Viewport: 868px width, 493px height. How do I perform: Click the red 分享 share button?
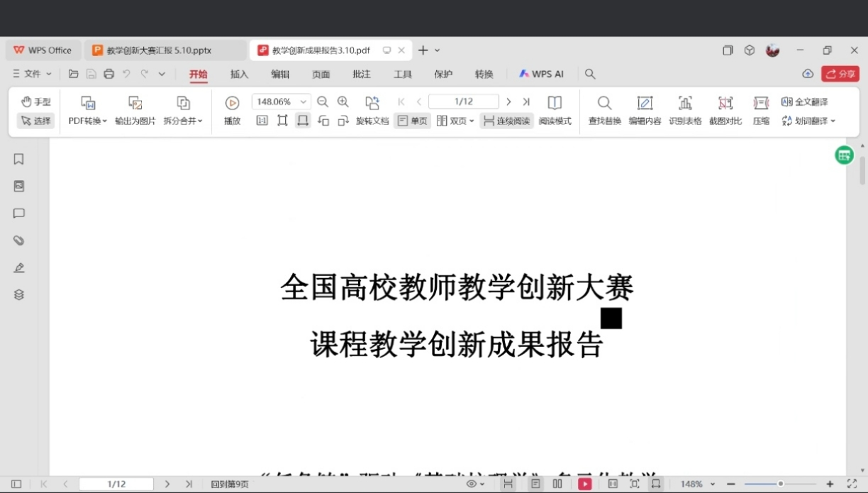840,74
